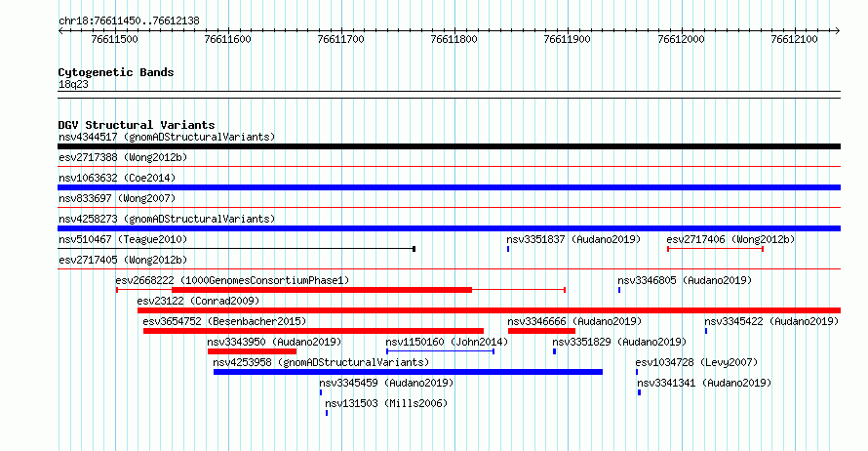Click the 76611500 ruler tick label
Viewport: 868px width, 451px height.
pyautogui.click(x=114, y=40)
